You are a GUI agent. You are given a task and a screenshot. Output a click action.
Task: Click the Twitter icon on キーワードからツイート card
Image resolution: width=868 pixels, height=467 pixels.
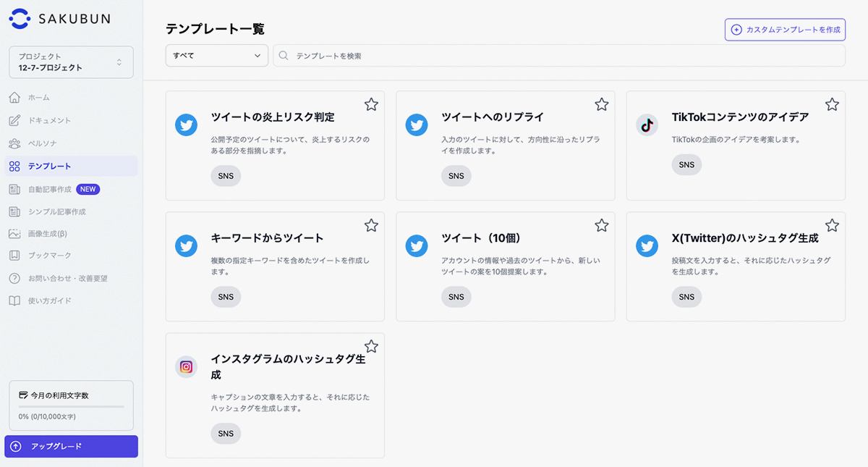[186, 245]
